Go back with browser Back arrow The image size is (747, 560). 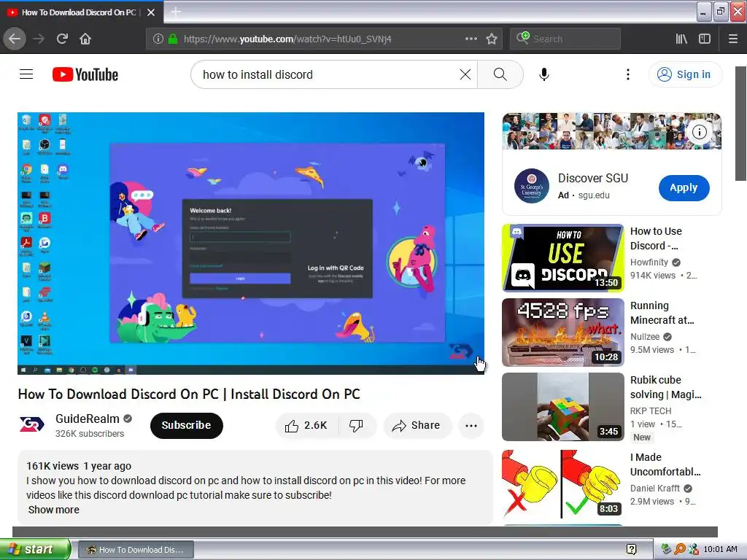pyautogui.click(x=15, y=39)
